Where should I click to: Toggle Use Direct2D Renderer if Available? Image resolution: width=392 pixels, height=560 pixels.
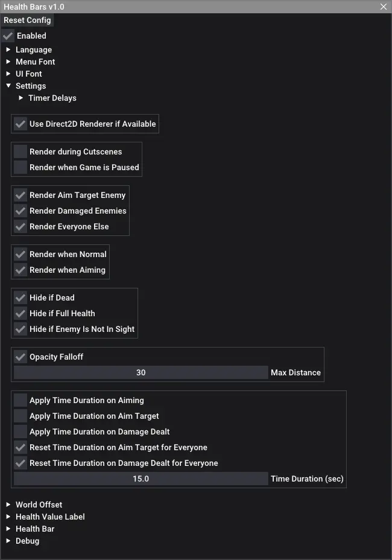pyautogui.click(x=21, y=124)
